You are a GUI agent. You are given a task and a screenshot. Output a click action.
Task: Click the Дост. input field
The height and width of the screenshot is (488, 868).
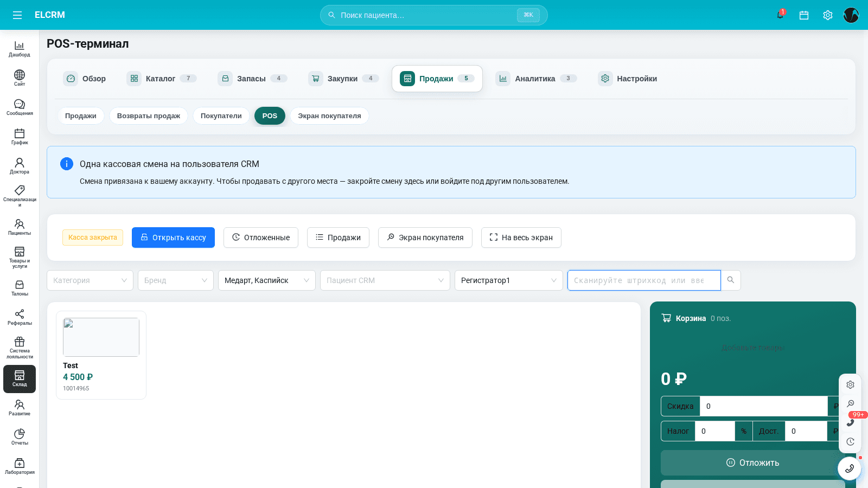click(x=806, y=431)
